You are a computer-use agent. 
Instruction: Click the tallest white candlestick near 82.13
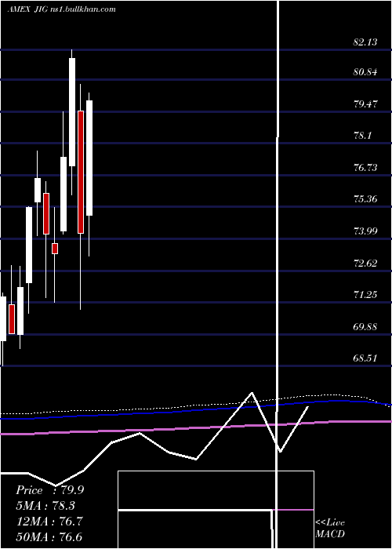pyautogui.click(x=72, y=112)
